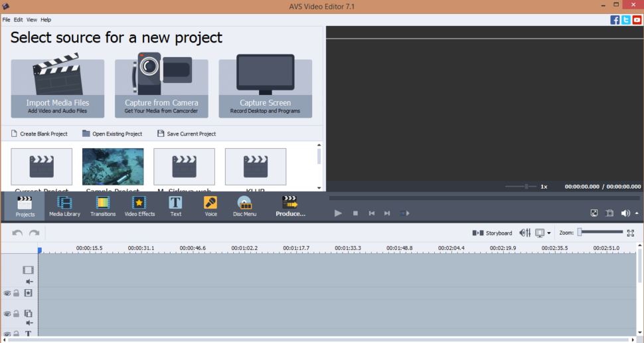Open the File menu
Viewport: 644px width, 343px height.
coord(6,20)
